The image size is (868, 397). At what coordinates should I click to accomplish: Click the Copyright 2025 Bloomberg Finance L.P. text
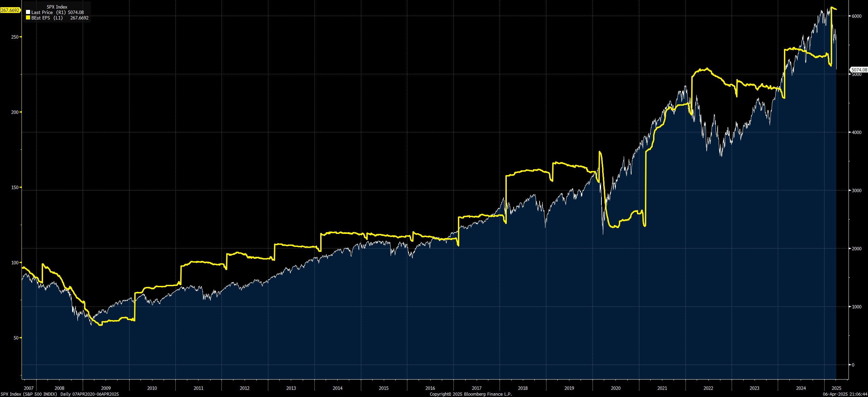471,394
